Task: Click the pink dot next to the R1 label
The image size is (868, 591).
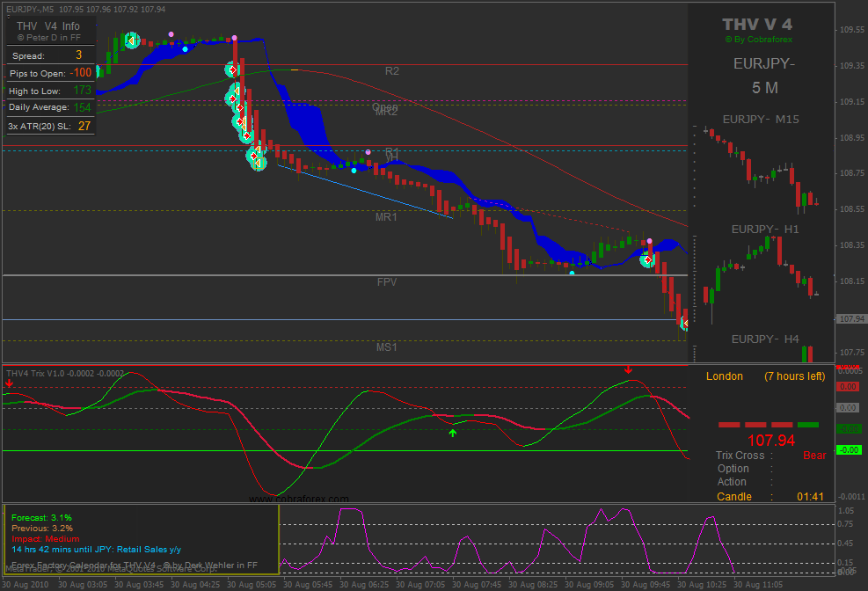Action: 368,151
